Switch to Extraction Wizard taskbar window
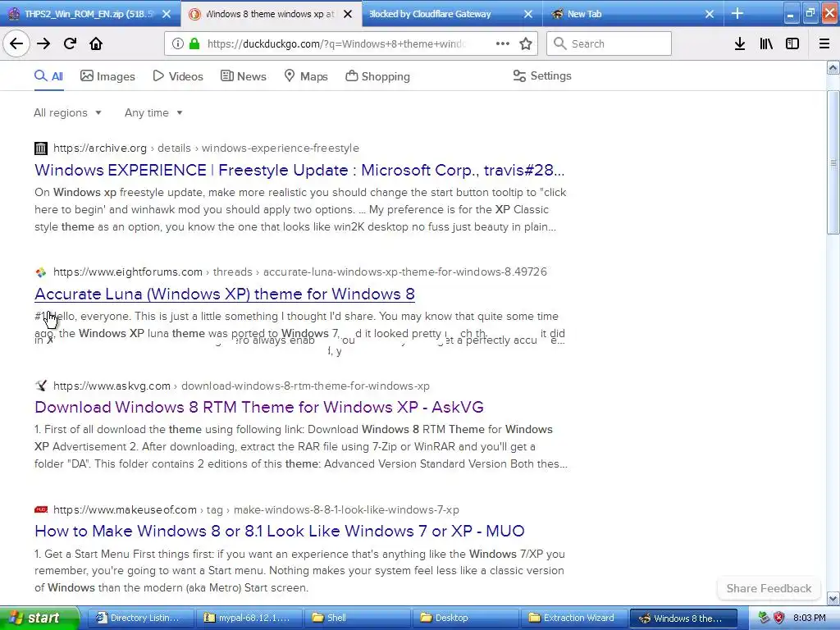 pos(573,618)
